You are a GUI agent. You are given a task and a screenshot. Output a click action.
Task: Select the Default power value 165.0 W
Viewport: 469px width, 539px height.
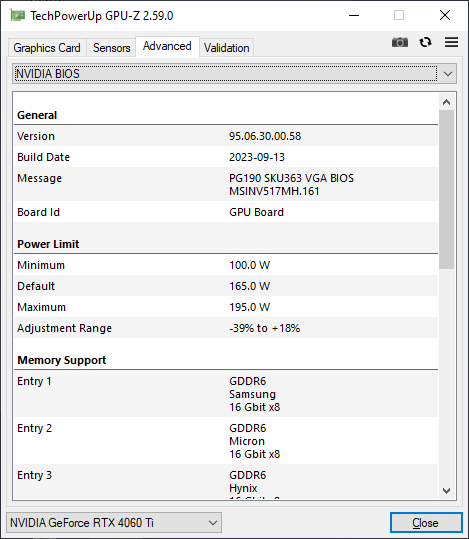tap(250, 286)
